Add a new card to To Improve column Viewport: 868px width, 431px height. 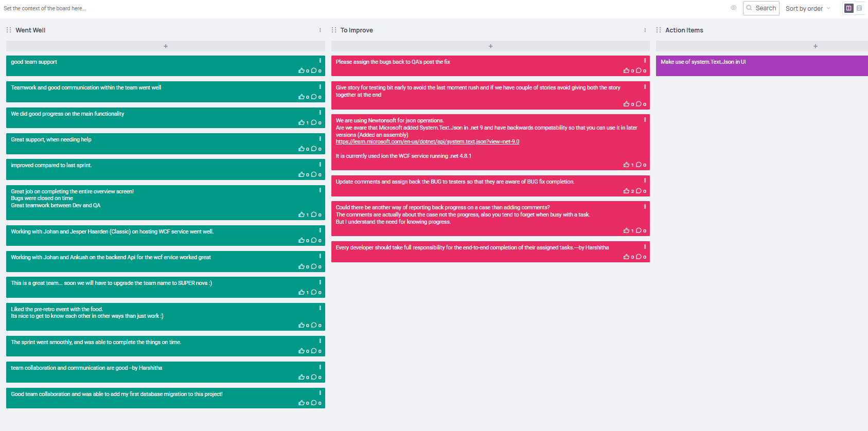(x=490, y=46)
